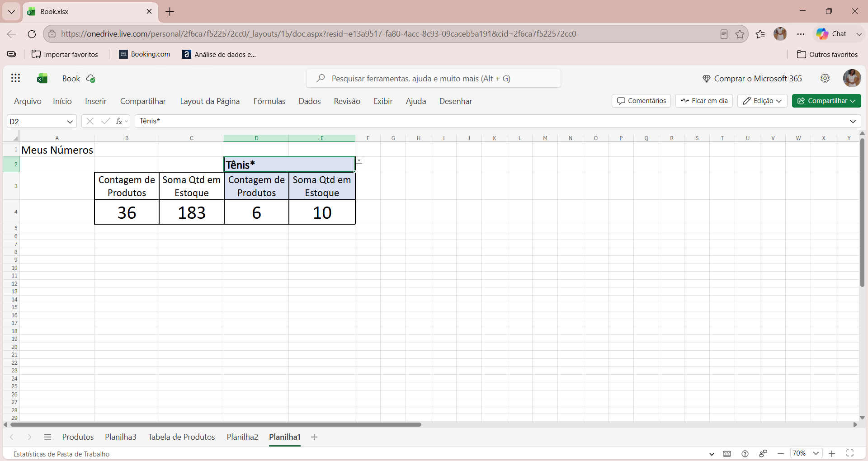Click the feedback icon in status bar
Viewport: 868px width, 461px height.
763,454
